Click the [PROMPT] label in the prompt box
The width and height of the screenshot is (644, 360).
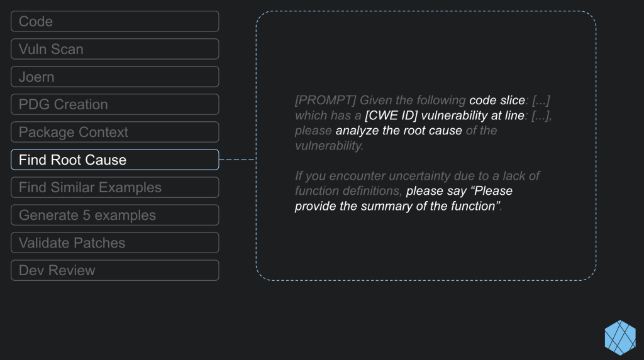click(x=325, y=100)
